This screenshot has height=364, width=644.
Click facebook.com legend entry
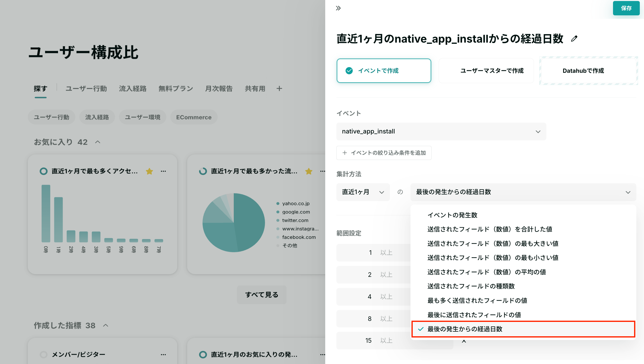coord(296,237)
